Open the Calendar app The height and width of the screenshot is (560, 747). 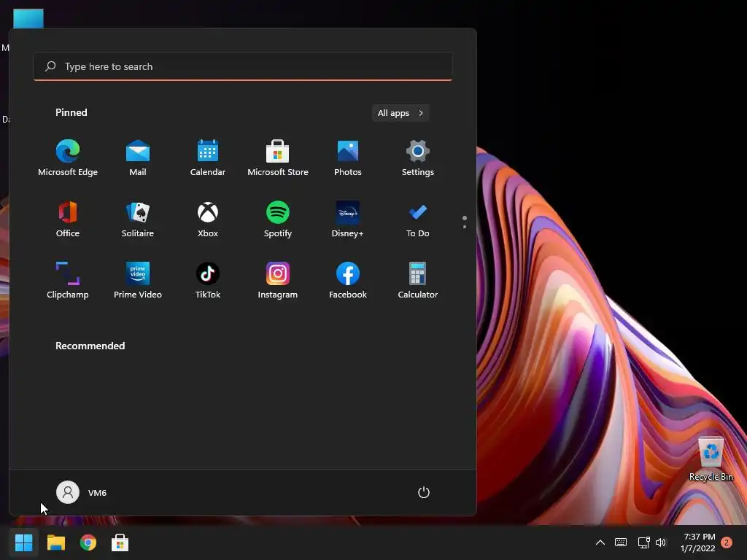(x=208, y=158)
